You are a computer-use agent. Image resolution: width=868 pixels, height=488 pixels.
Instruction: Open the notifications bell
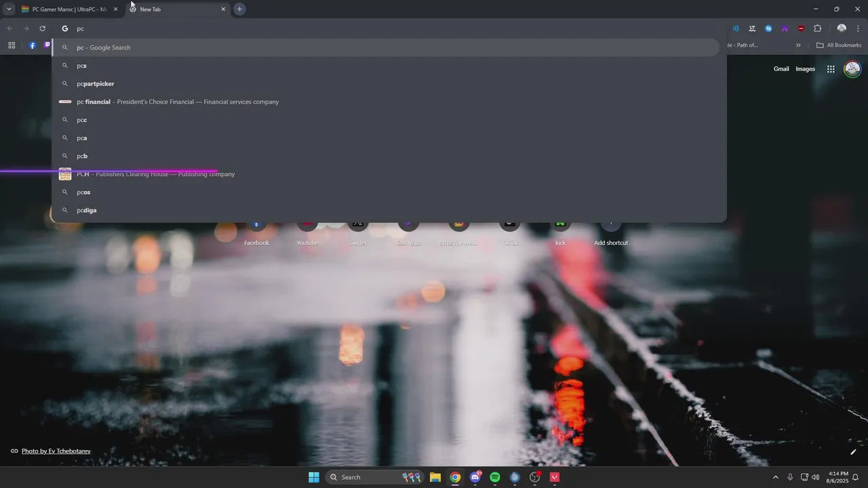coord(856,477)
